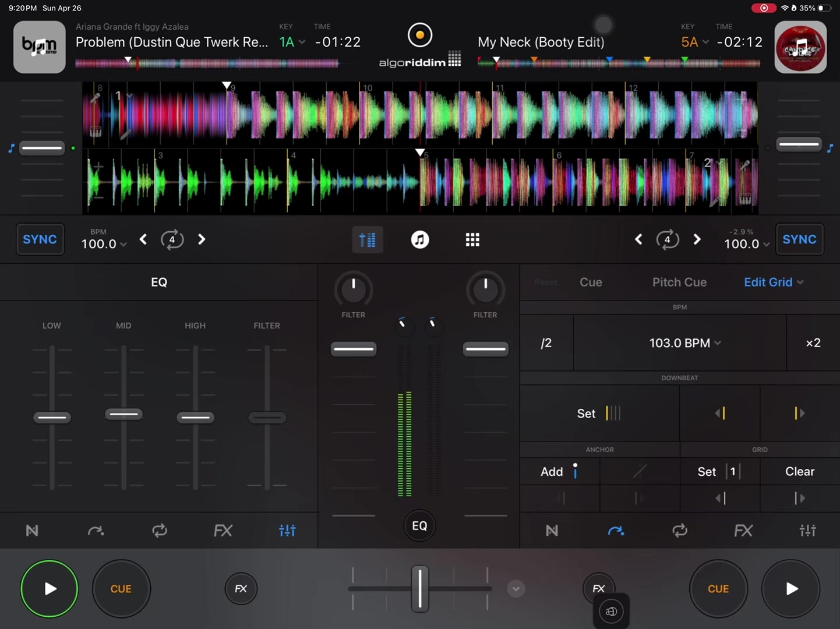Show the sampler grid icon
Image resolution: width=840 pixels, height=629 pixels.
pos(472,239)
